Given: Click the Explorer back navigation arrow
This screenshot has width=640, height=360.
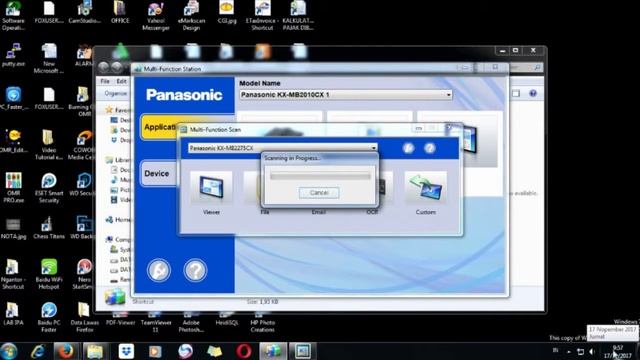Looking at the screenshot, I should [104, 67].
